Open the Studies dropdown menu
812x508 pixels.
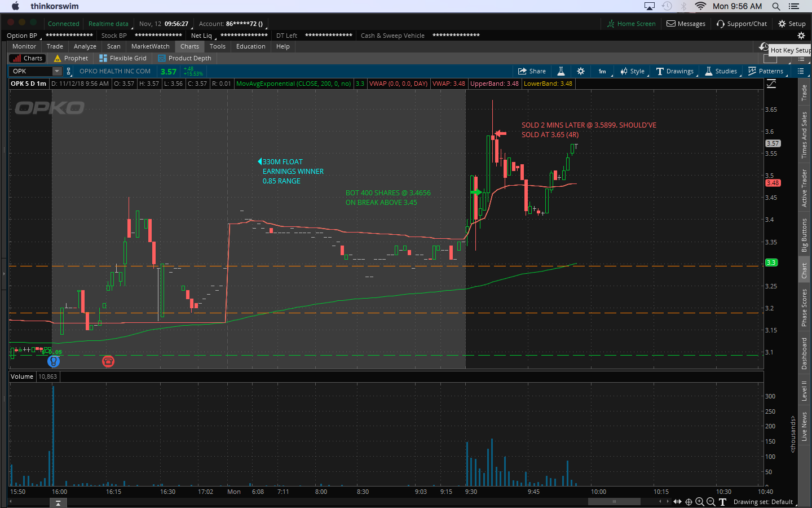[722, 71]
